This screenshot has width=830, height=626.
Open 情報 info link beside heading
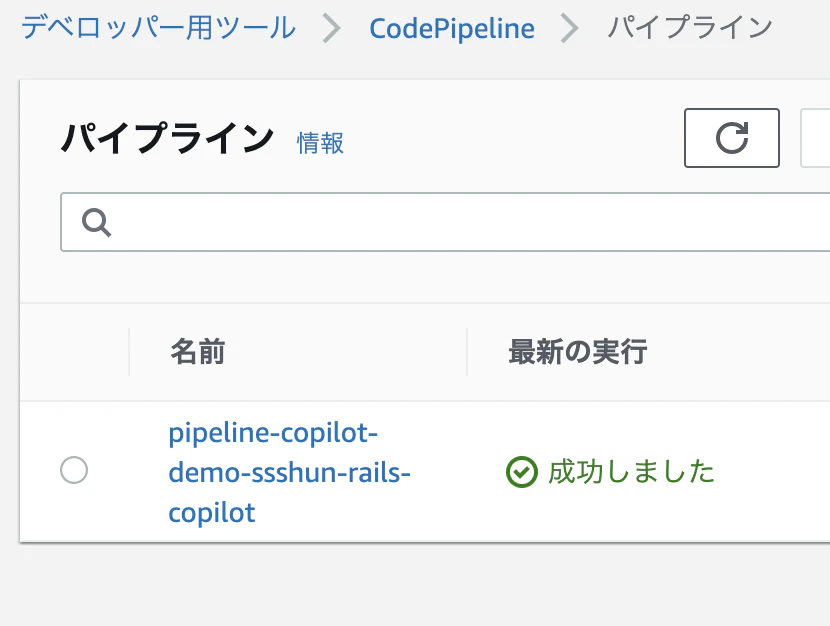[x=320, y=143]
